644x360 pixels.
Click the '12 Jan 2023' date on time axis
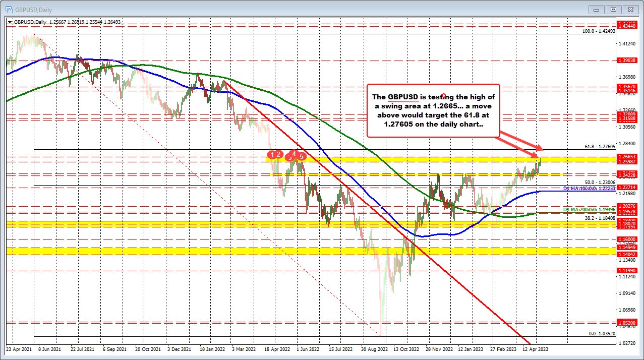(x=472, y=348)
